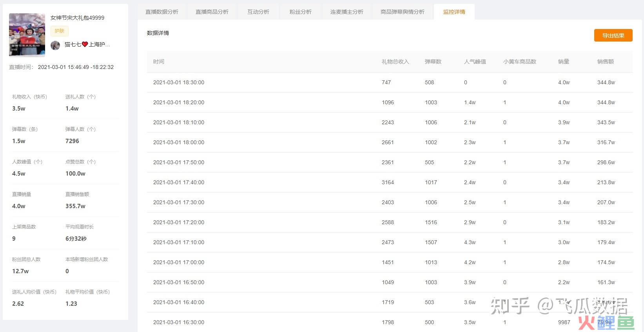644x332 pixels.
Task: Select row time 2021-03-01 18:30:00
Action: (x=179, y=82)
